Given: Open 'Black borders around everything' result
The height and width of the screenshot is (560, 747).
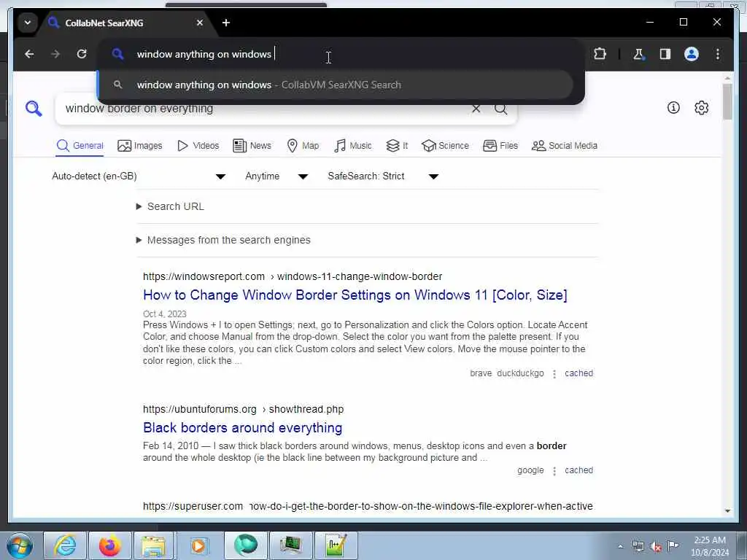Looking at the screenshot, I should pos(242,427).
